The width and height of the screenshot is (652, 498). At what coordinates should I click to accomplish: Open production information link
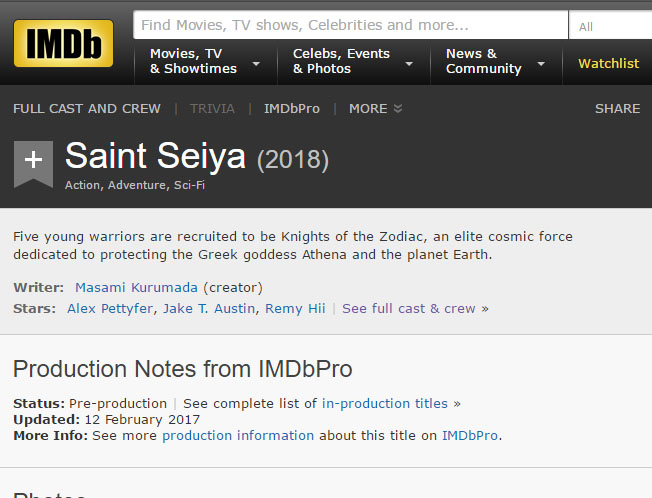(238, 435)
